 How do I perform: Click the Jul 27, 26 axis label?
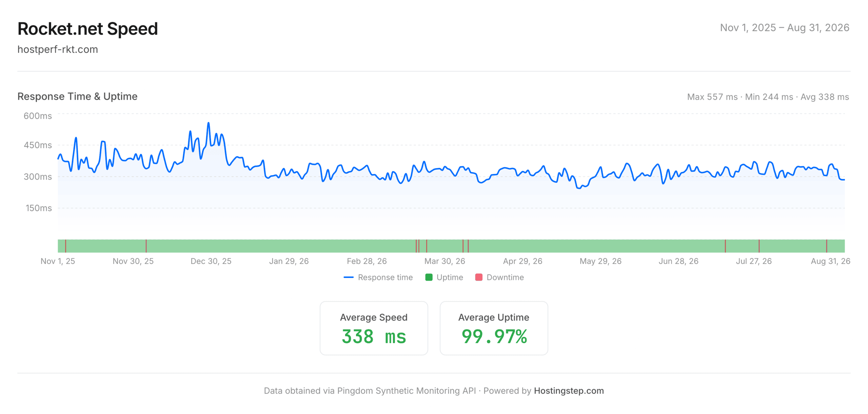[x=754, y=261]
